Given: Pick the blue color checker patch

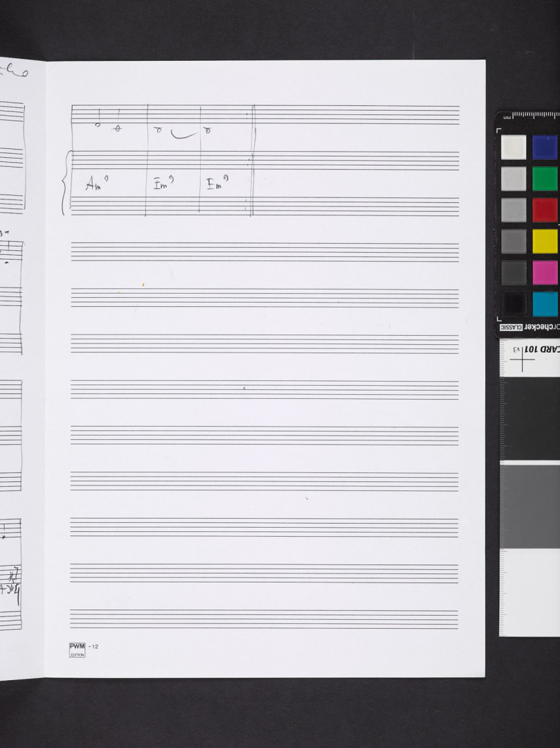Looking at the screenshot, I should pos(545,148).
